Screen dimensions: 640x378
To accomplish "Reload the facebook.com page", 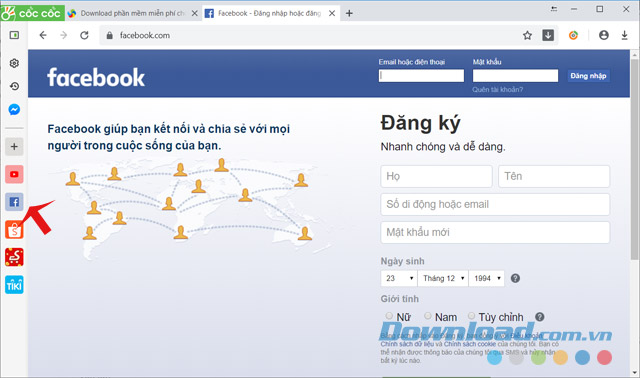I will point(84,36).
